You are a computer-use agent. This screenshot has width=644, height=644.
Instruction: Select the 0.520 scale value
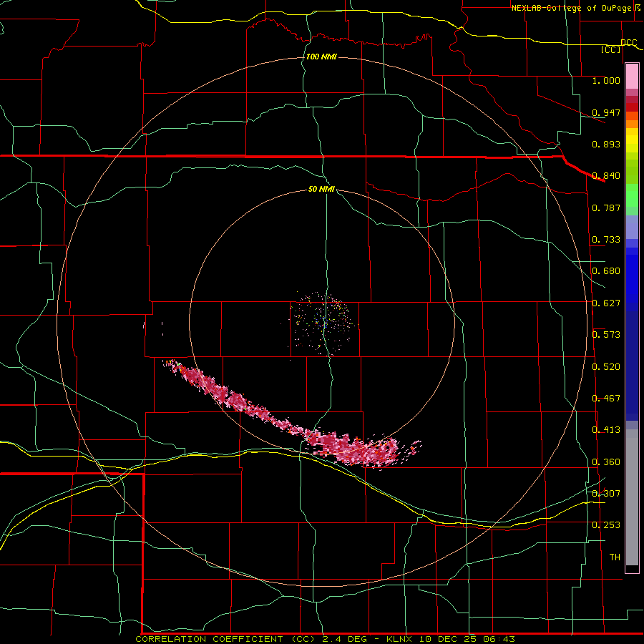606,367
